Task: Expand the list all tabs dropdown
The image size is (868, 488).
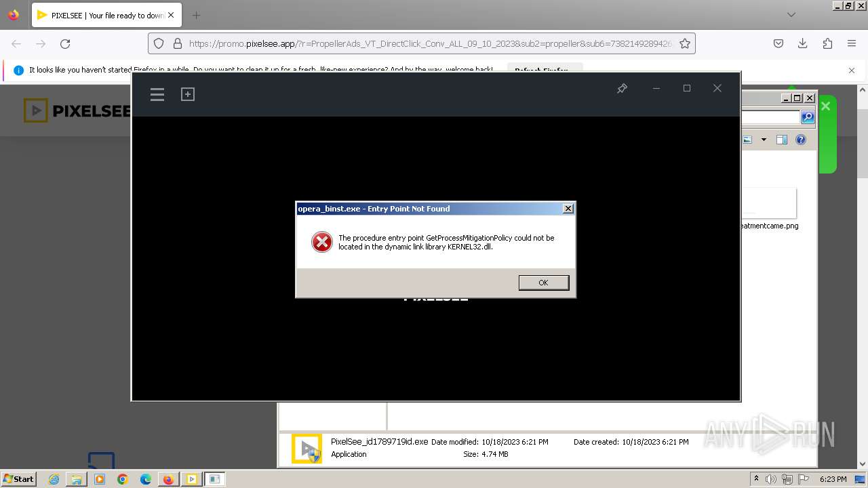Action: tap(791, 15)
